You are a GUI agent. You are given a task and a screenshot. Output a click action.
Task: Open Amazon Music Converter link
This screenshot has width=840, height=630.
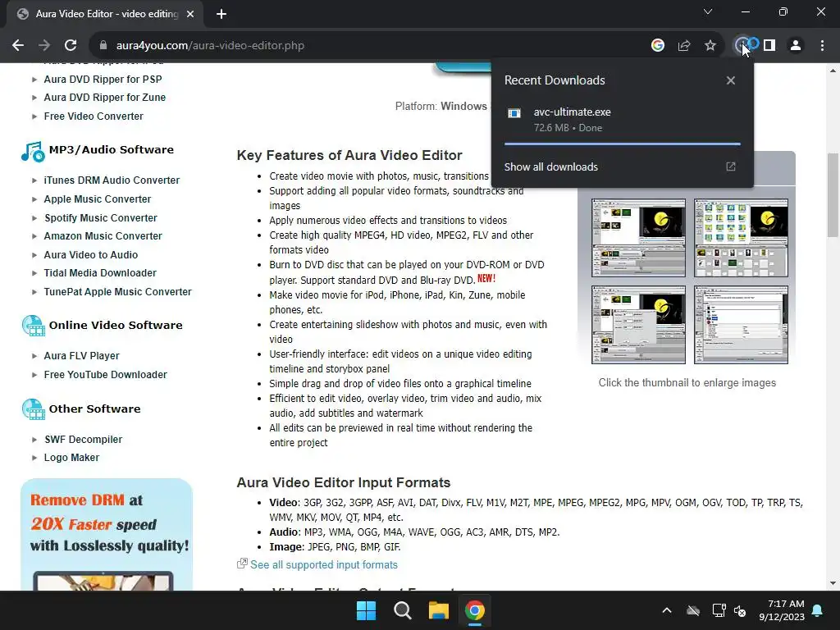103,236
